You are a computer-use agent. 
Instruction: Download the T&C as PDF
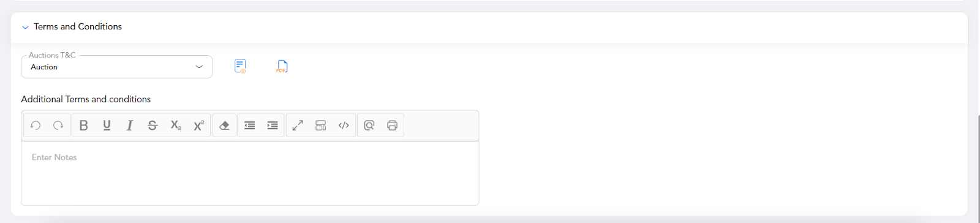point(282,66)
